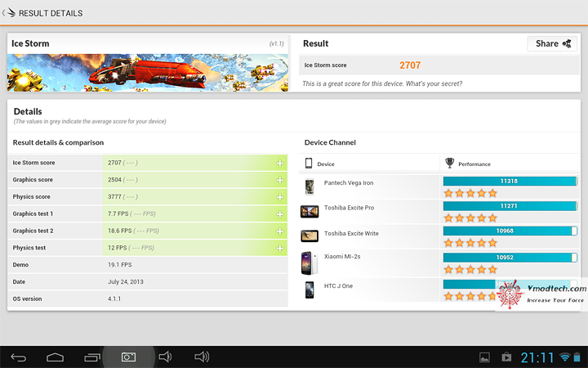
Task: Click the 18.6 FPS value
Action: tap(119, 231)
